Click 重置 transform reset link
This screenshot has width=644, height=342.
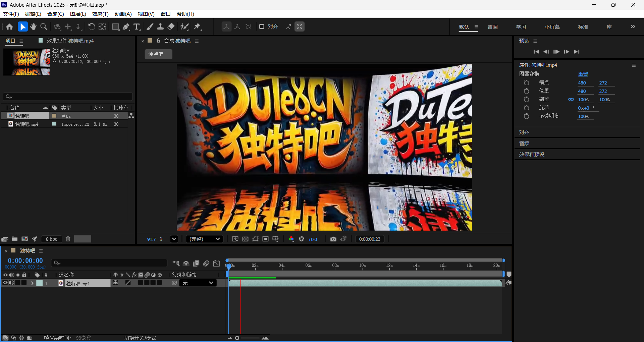click(583, 74)
